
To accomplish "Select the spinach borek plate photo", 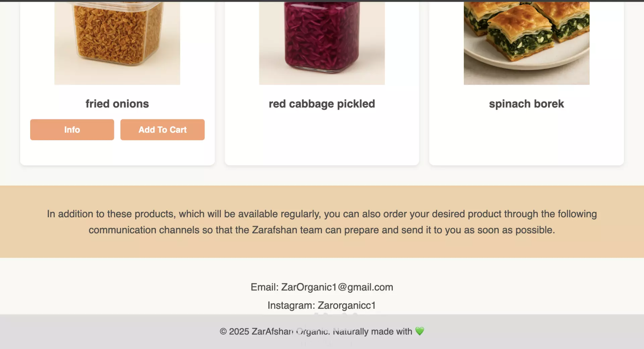I will [x=527, y=43].
